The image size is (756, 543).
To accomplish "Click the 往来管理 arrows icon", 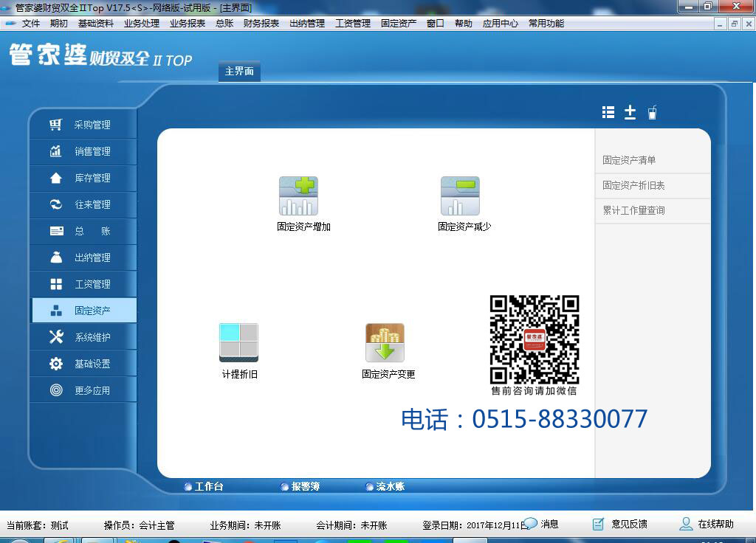I will (56, 204).
